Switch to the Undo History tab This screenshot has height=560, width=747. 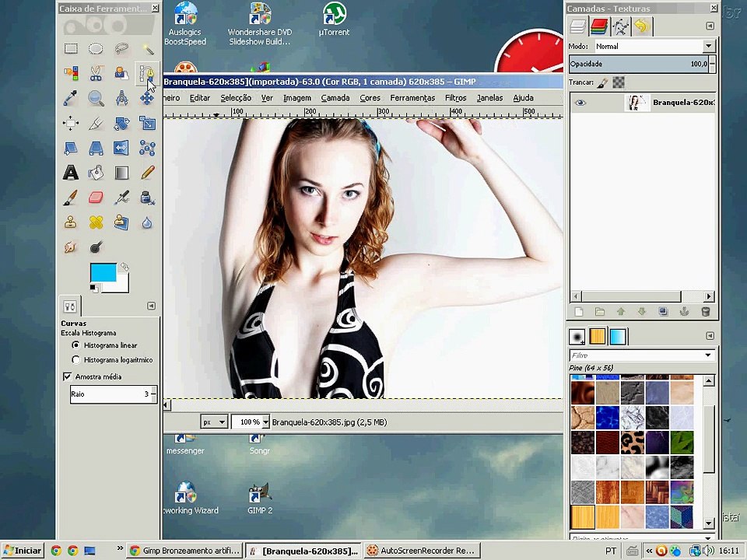point(642,26)
